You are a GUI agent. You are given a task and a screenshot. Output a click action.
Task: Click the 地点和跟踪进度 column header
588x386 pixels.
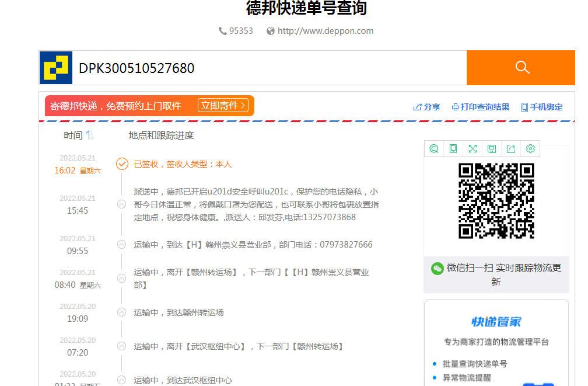(161, 135)
